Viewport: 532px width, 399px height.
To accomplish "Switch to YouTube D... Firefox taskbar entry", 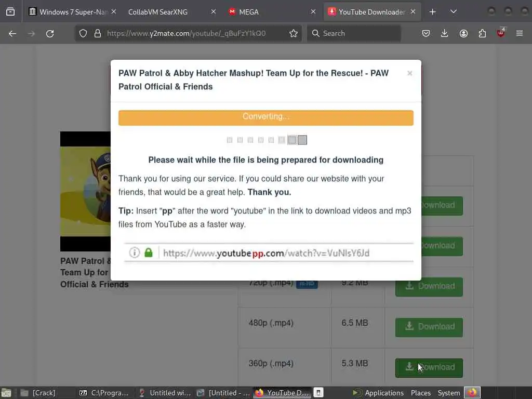I will (282, 393).
